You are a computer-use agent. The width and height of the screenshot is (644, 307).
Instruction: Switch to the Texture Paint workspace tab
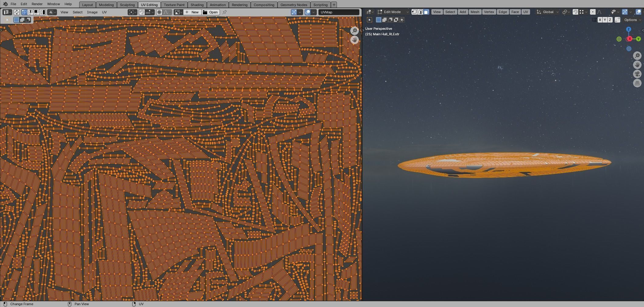[x=174, y=5]
